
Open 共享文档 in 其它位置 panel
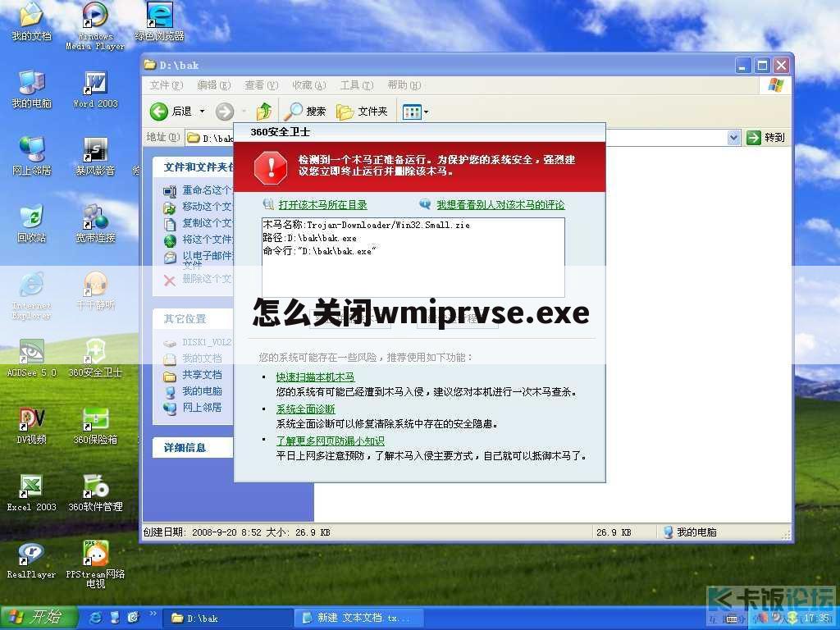pos(193,375)
